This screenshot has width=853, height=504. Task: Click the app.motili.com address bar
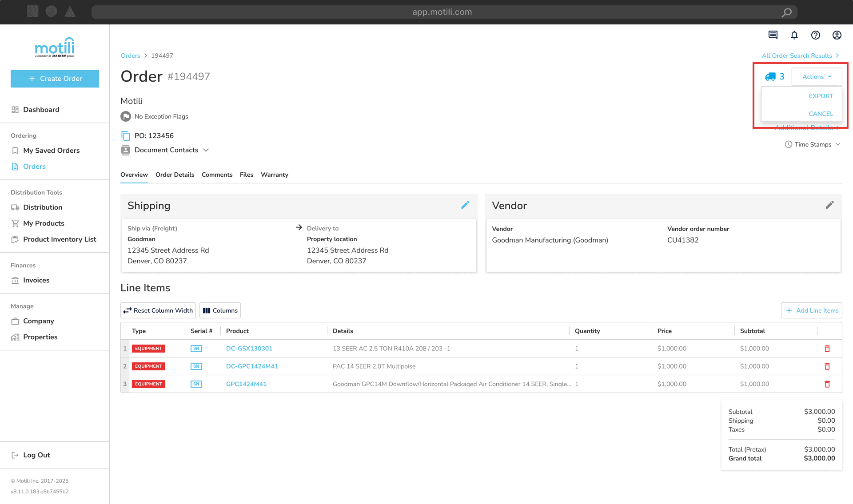point(442,12)
